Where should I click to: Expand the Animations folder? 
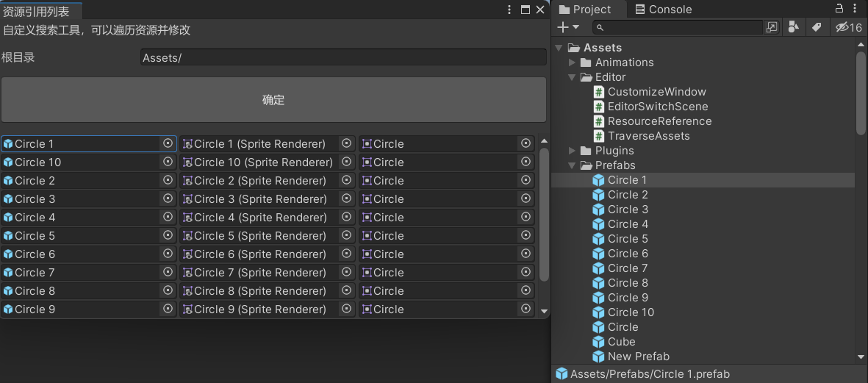tap(573, 62)
